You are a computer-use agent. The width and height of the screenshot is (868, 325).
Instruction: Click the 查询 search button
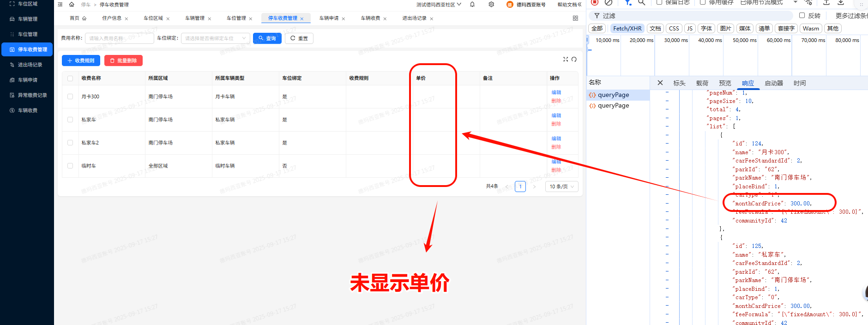[x=267, y=38]
